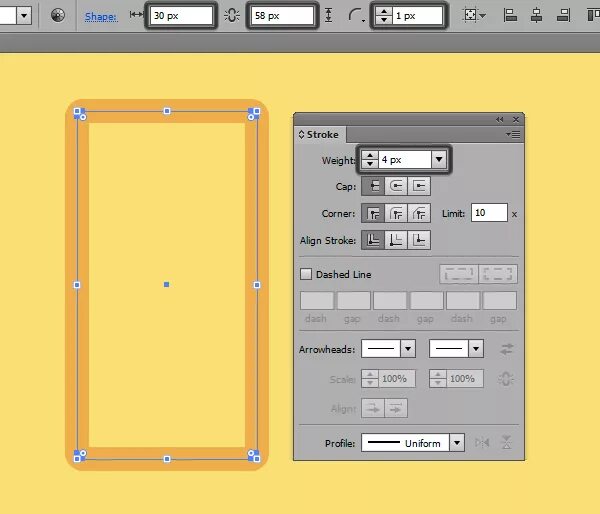Viewport: 600px width, 514px height.
Task: Align selected objects to horizontal left
Action: [x=510, y=15]
